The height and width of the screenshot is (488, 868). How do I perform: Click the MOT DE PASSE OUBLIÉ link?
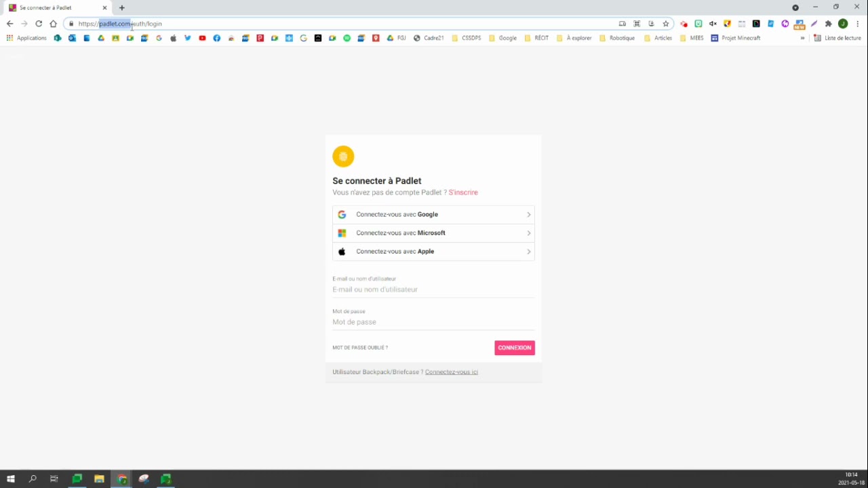pos(360,348)
